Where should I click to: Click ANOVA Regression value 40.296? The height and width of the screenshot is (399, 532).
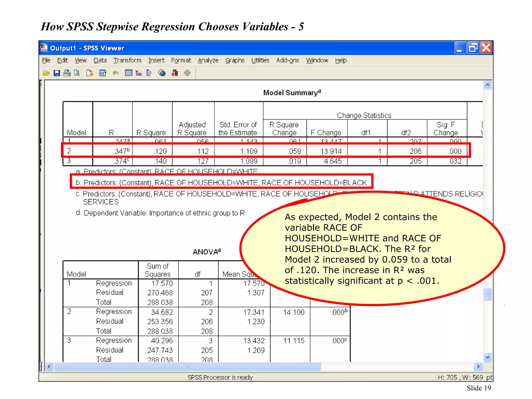[x=162, y=341]
